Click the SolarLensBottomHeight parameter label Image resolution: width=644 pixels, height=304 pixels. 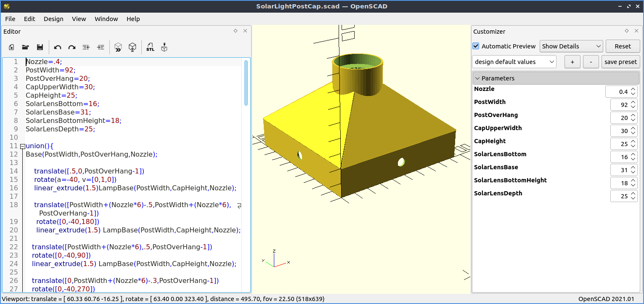pos(510,180)
